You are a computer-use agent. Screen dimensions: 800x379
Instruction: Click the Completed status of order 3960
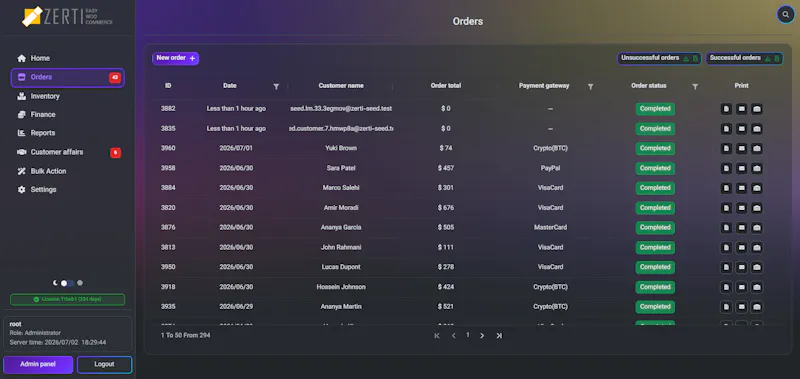tap(655, 148)
